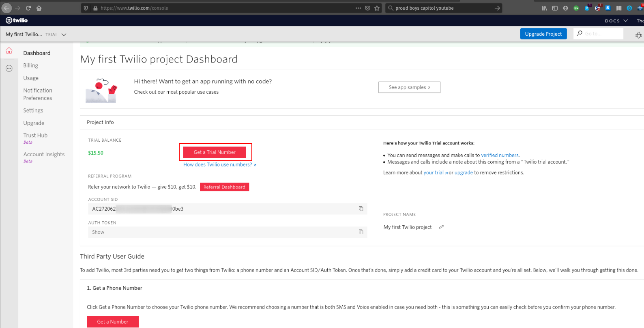The height and width of the screenshot is (328, 644).
Task: Click the home icon in left sidebar
Action: [9, 51]
